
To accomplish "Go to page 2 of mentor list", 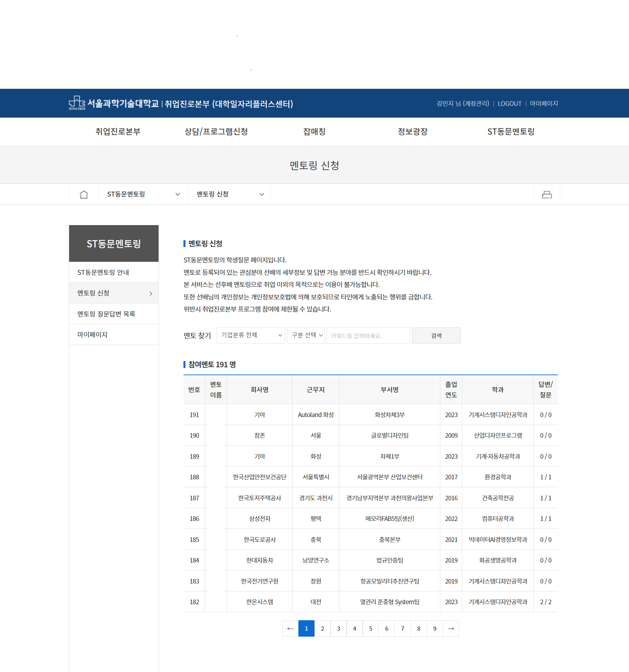I will pyautogui.click(x=322, y=628).
